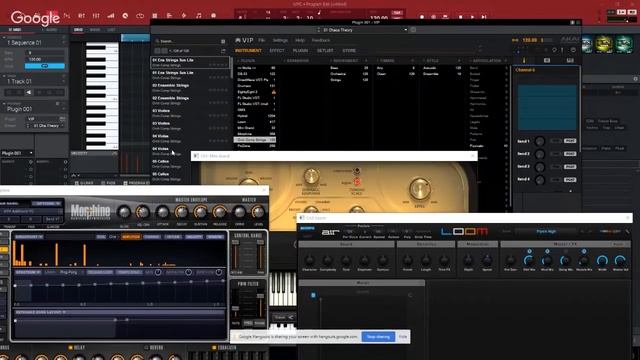This screenshot has width=640, height=360.
Task: Select Morphine AMPLITUDE tab button
Action: point(131,237)
